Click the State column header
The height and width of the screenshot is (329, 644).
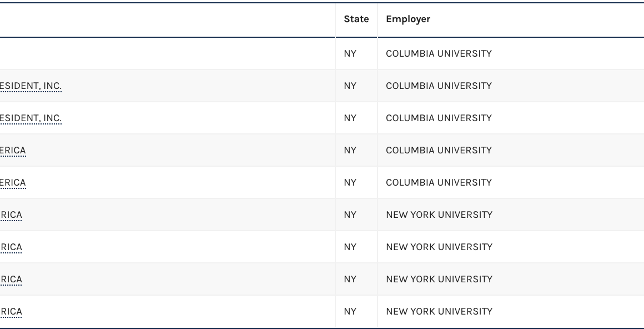click(356, 19)
